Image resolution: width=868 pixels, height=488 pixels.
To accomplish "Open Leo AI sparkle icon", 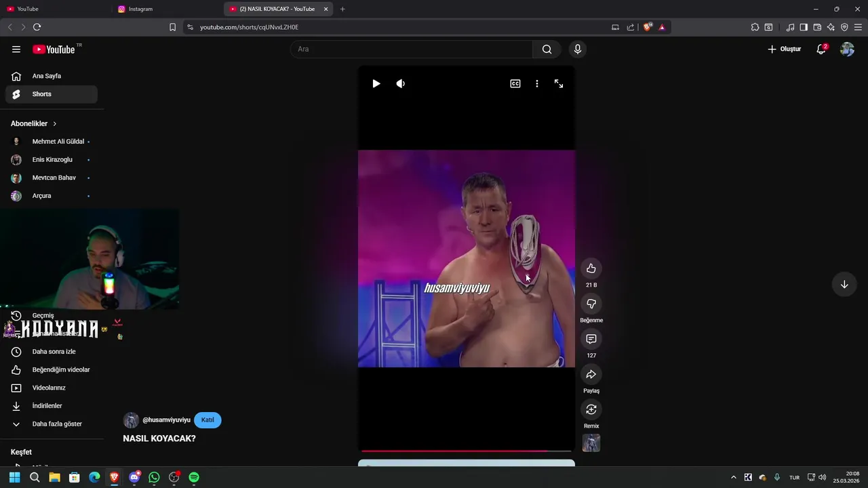I will click(x=831, y=27).
